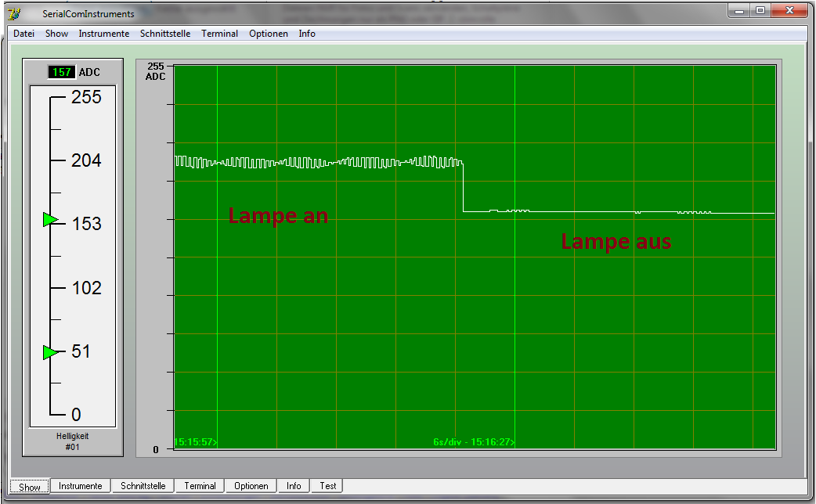Minimize the SerialComInstruments window
Image resolution: width=816 pixels, height=504 pixels.
click(x=739, y=10)
